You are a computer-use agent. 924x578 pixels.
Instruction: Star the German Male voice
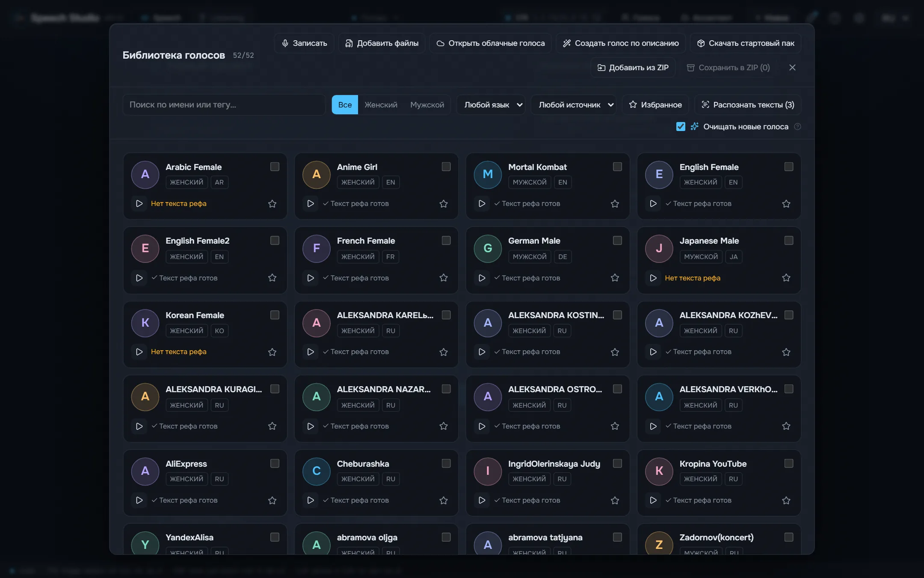pos(615,278)
